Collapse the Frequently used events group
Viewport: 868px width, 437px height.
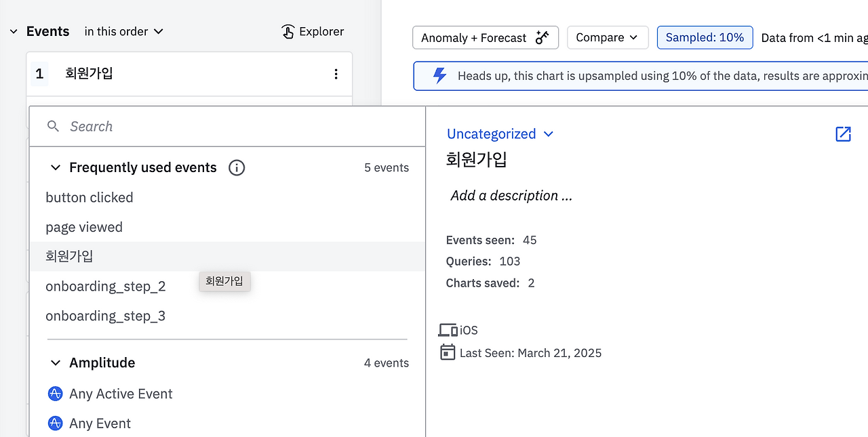(56, 168)
